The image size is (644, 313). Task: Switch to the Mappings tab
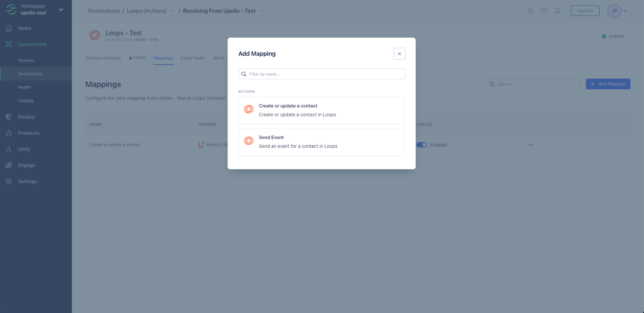(x=163, y=58)
